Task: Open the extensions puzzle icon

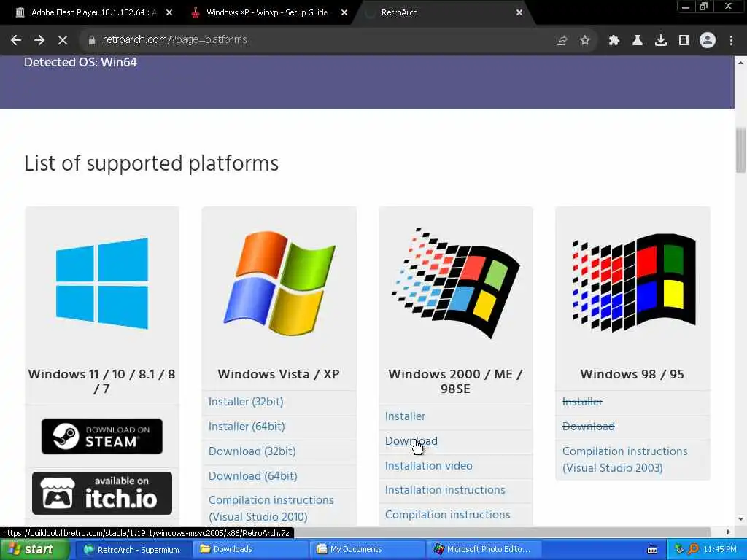Action: coord(614,41)
